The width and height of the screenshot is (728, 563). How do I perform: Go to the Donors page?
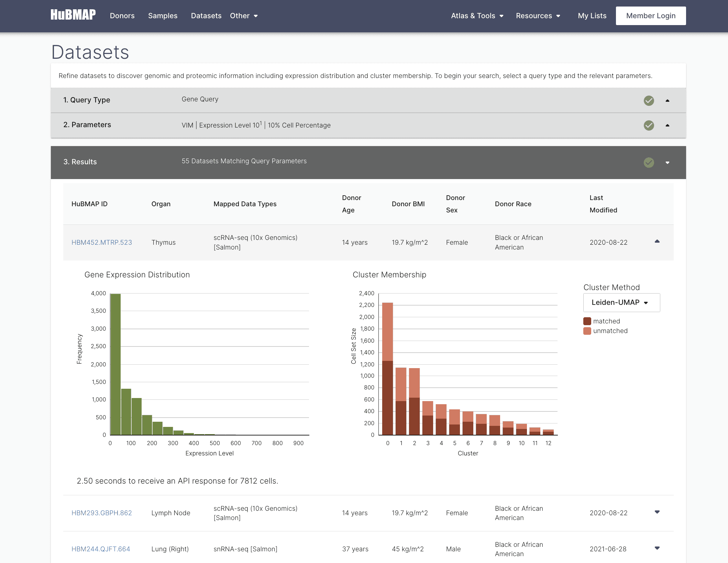122,16
